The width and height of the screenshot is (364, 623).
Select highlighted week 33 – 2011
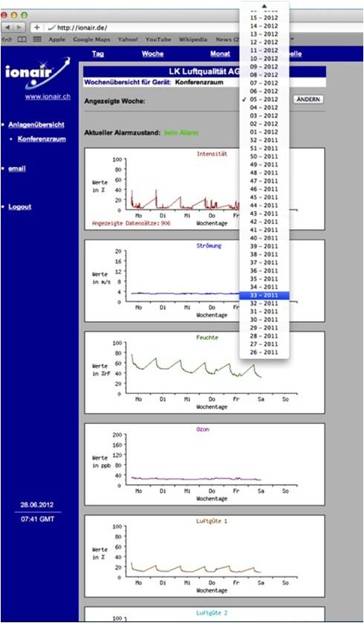click(x=264, y=295)
